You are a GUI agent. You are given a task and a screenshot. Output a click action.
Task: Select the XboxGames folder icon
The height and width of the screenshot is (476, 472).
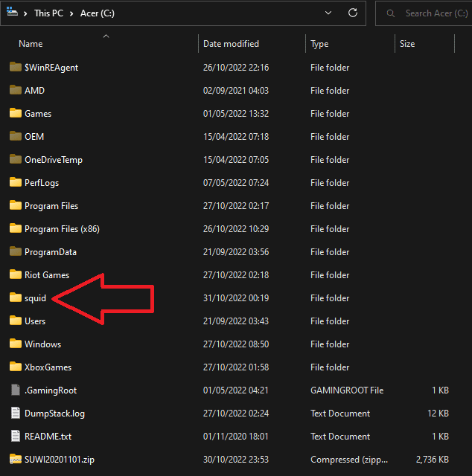point(16,367)
